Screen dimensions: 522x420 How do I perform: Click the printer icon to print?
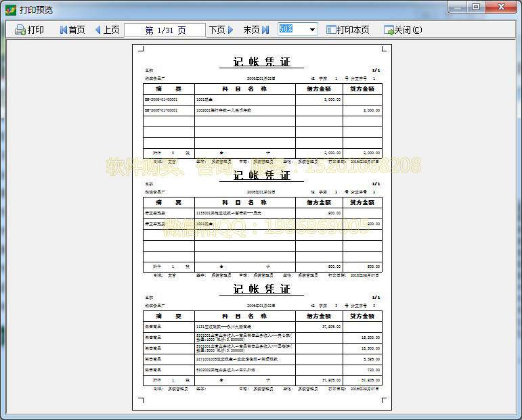click(x=20, y=30)
